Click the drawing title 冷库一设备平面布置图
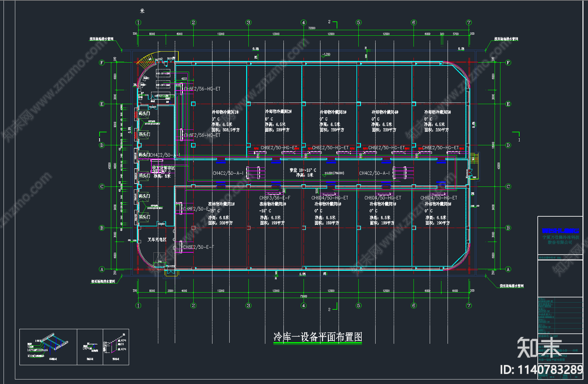Screen dimensions: 588x384 (318, 337)
